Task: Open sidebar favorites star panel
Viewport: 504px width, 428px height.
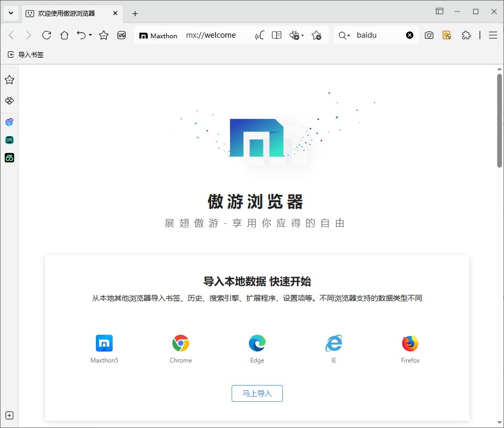Action: click(x=9, y=80)
